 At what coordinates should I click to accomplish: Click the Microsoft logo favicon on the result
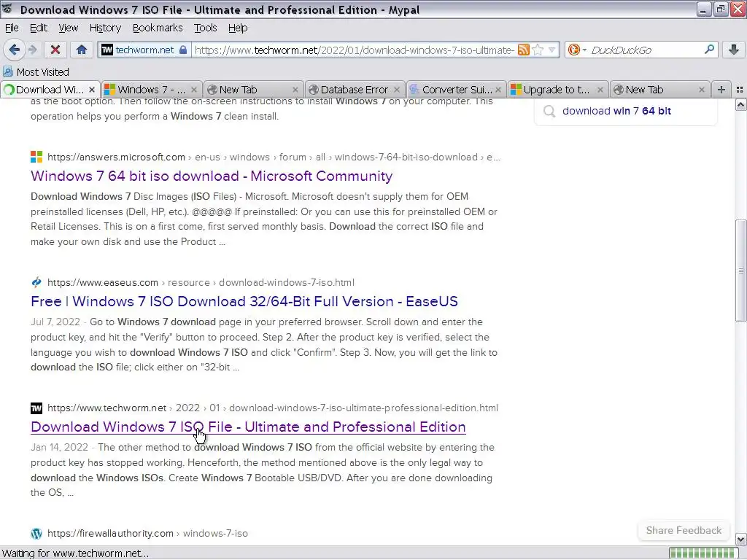point(36,157)
